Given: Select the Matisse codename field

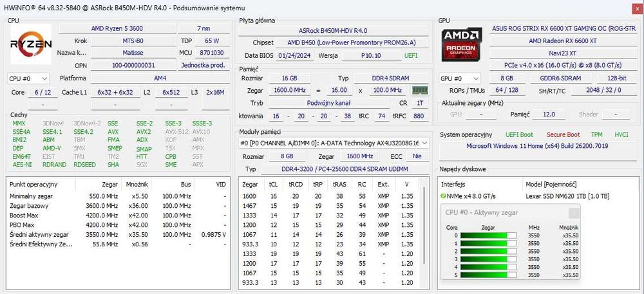Looking at the screenshot, I should (x=133, y=53).
